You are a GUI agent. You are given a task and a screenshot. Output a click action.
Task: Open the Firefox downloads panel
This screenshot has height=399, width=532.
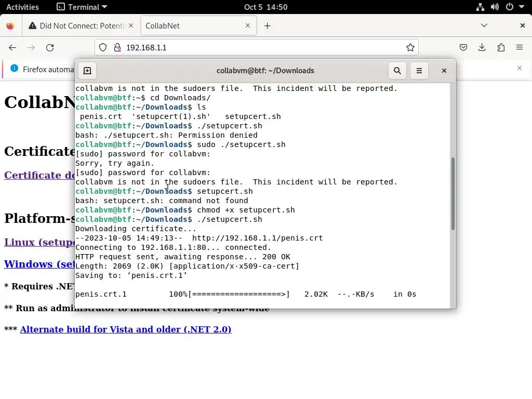482,47
